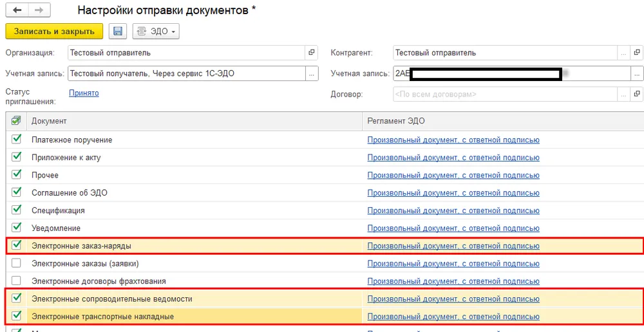Open selection for right Учетная запись ellipsis

(x=637, y=73)
